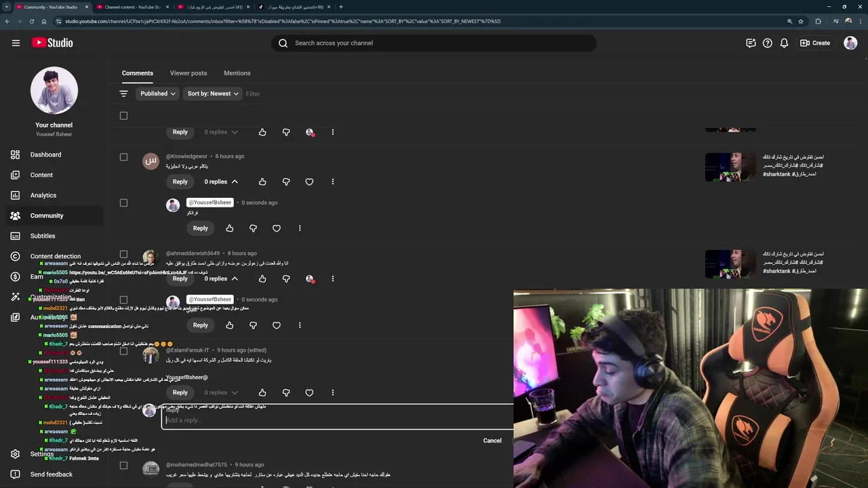Heart the YoussefBsheer reply under Knowledgewor
This screenshot has width=868, height=488.
(x=277, y=228)
